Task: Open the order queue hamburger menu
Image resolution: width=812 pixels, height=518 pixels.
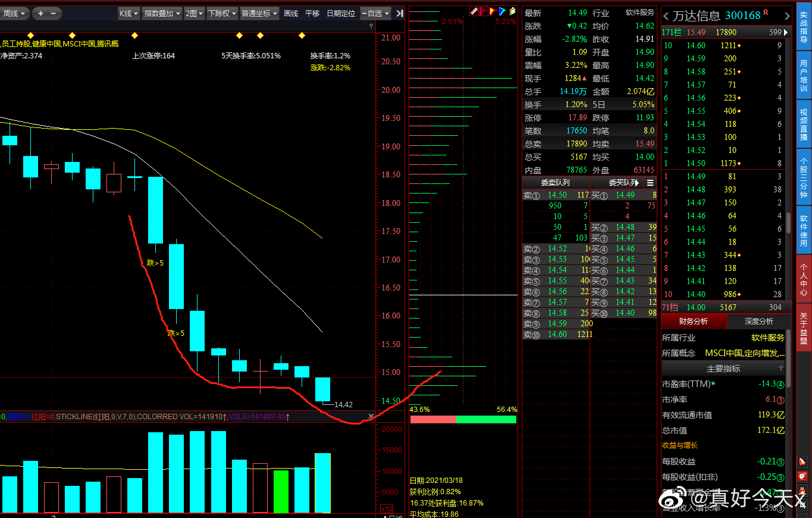Action: coord(650,183)
